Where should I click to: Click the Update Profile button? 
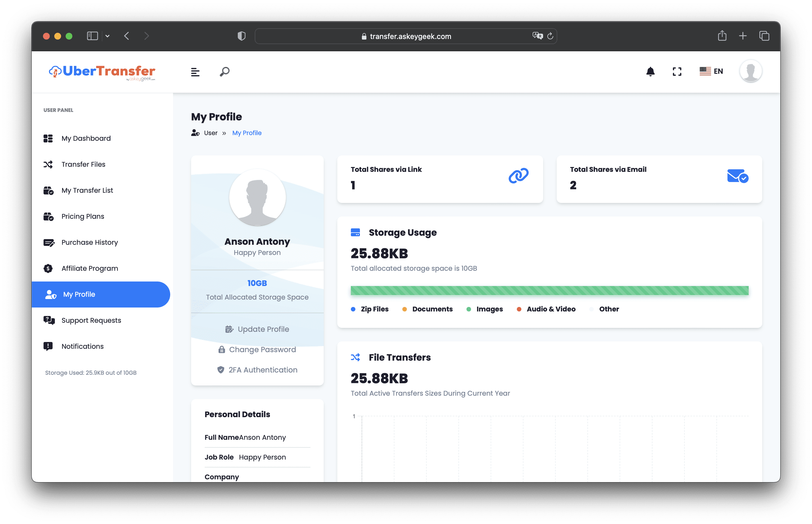click(x=257, y=329)
